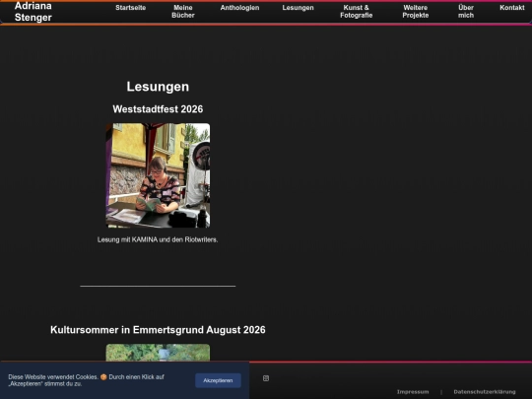Viewport: 532px width, 399px height.
Task: Click the small footer icon beside the cookie banner
Action: 266,378
